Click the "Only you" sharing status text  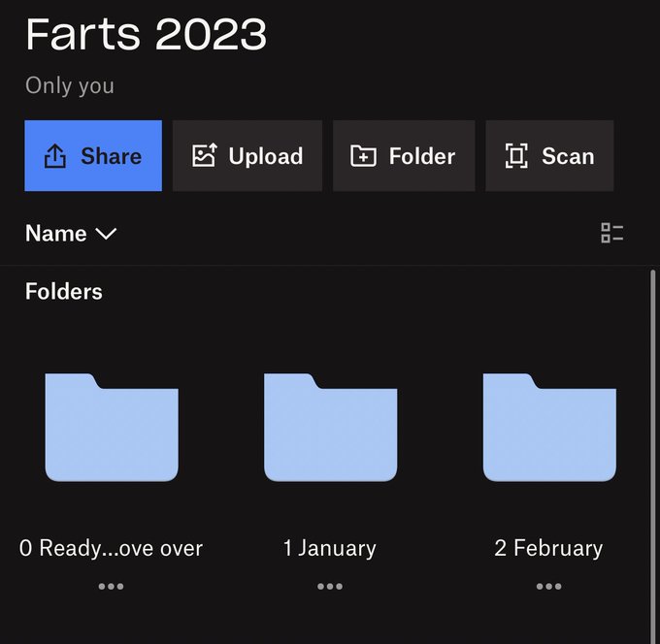70,85
